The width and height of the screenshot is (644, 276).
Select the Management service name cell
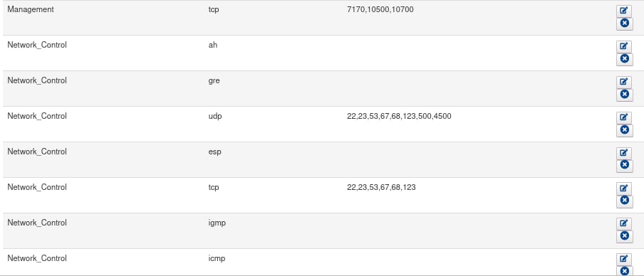tap(31, 9)
